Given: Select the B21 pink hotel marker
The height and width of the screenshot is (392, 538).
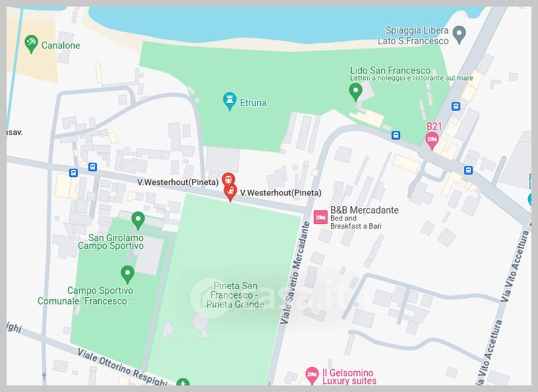Looking at the screenshot, I should [432, 141].
